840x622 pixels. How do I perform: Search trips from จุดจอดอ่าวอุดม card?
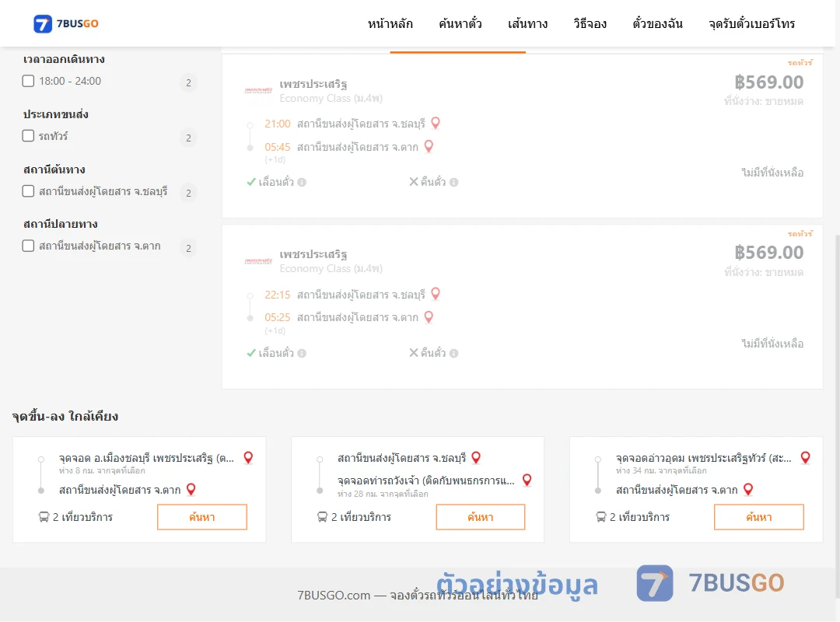[759, 517]
